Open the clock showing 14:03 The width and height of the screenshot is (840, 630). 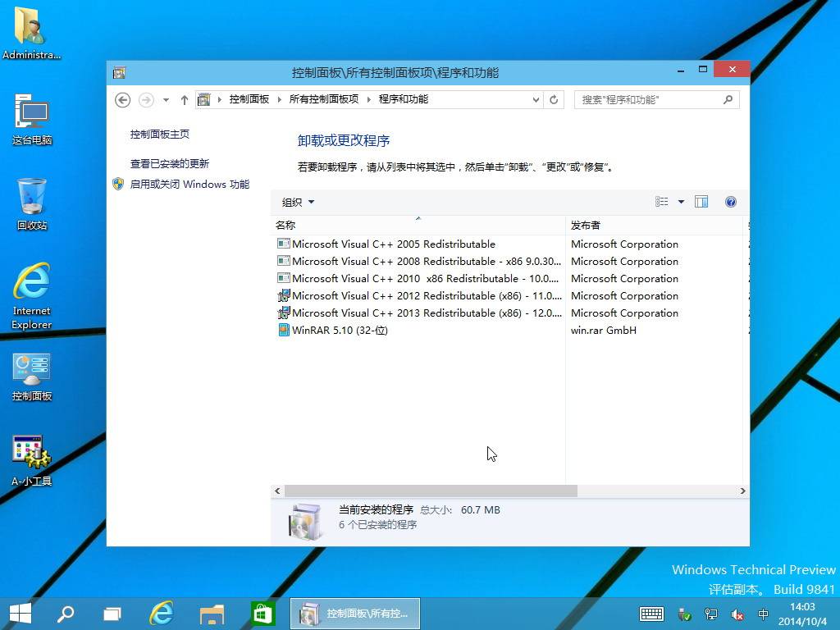[802, 614]
